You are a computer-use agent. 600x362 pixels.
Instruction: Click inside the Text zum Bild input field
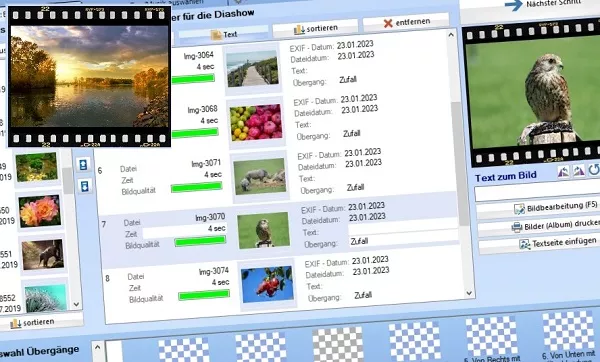point(537,191)
